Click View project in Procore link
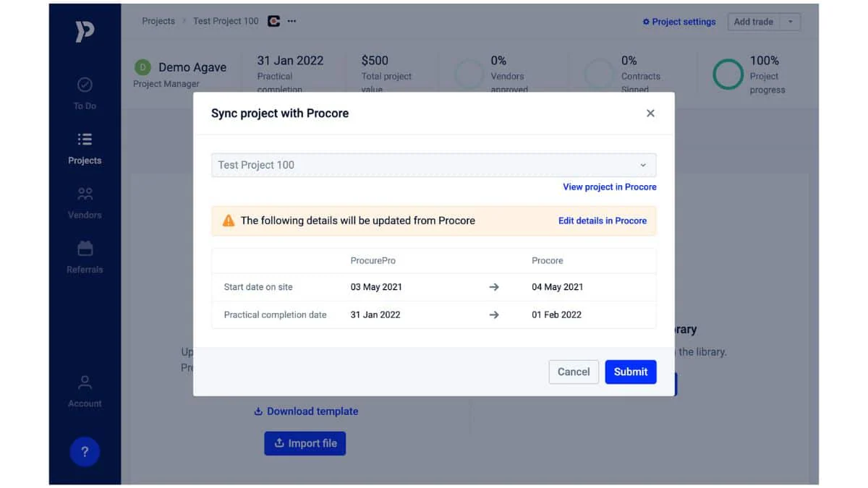The width and height of the screenshot is (868, 488). tap(610, 187)
